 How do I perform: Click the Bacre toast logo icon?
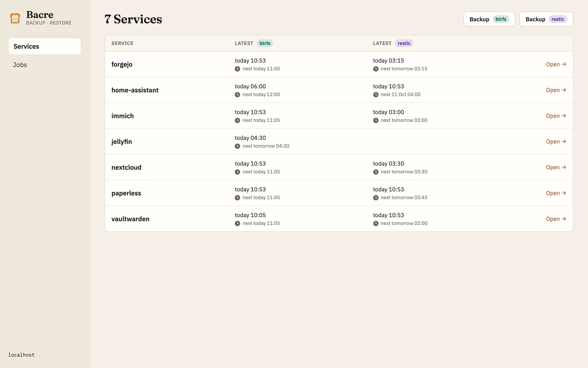click(15, 18)
